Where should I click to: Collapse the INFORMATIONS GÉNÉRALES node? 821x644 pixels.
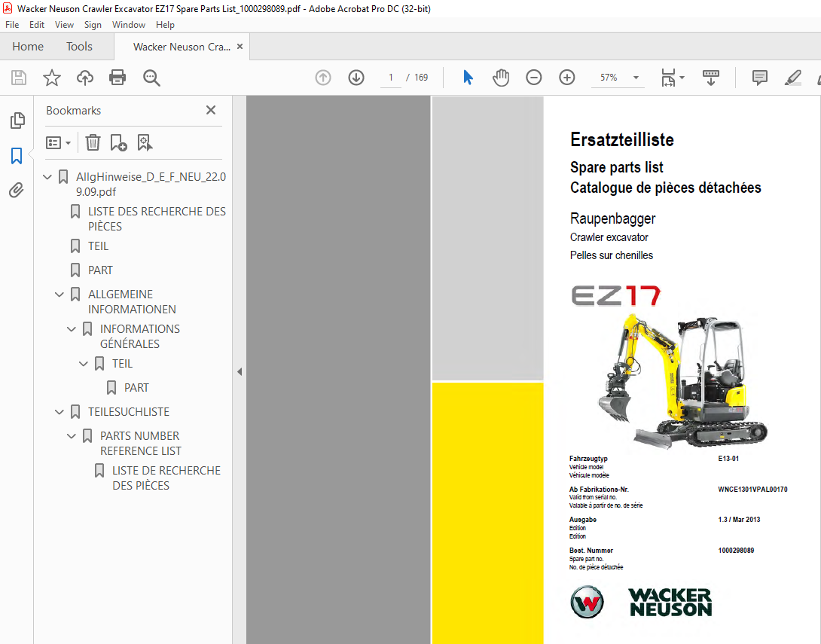(x=72, y=329)
